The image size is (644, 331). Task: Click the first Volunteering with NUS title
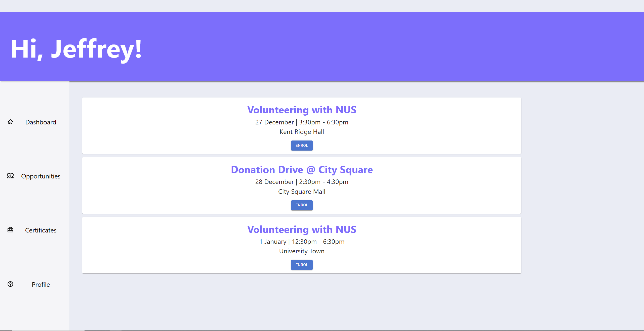pyautogui.click(x=302, y=110)
